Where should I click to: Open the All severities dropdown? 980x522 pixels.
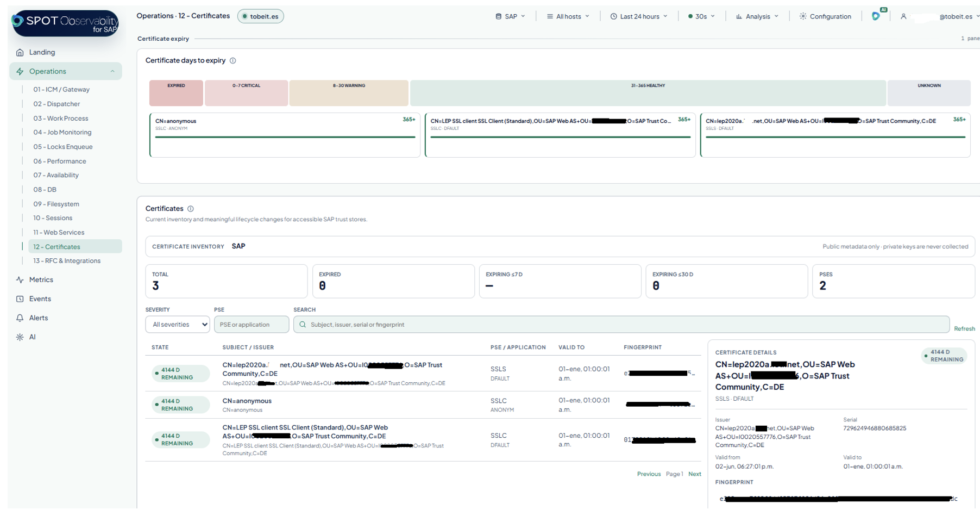[x=178, y=325]
